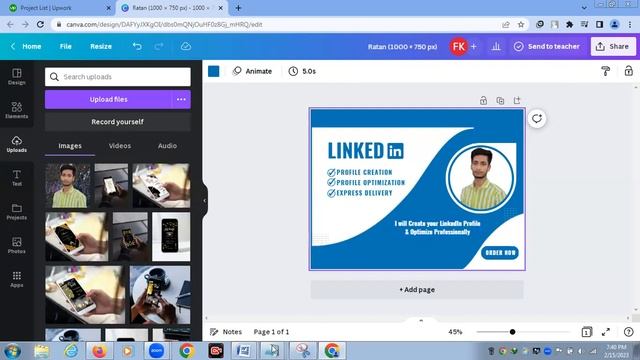640x360 pixels.
Task: Toggle the lock icon in toolbar
Action: coord(629,71)
